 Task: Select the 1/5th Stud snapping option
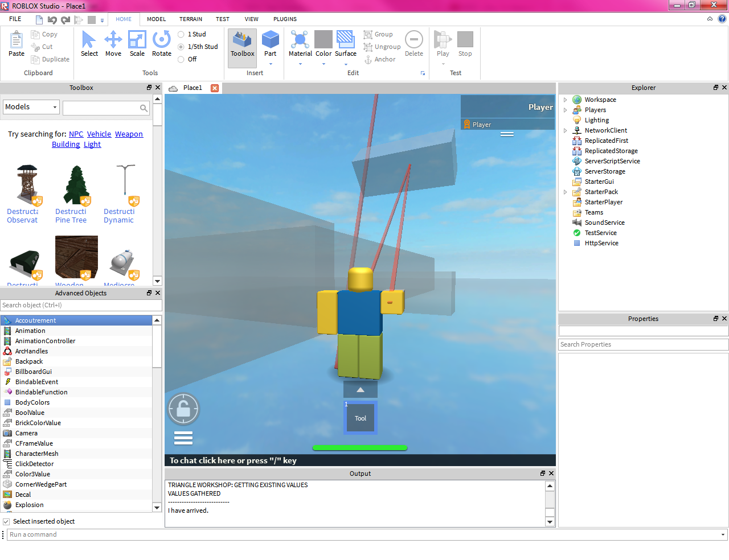coord(198,47)
